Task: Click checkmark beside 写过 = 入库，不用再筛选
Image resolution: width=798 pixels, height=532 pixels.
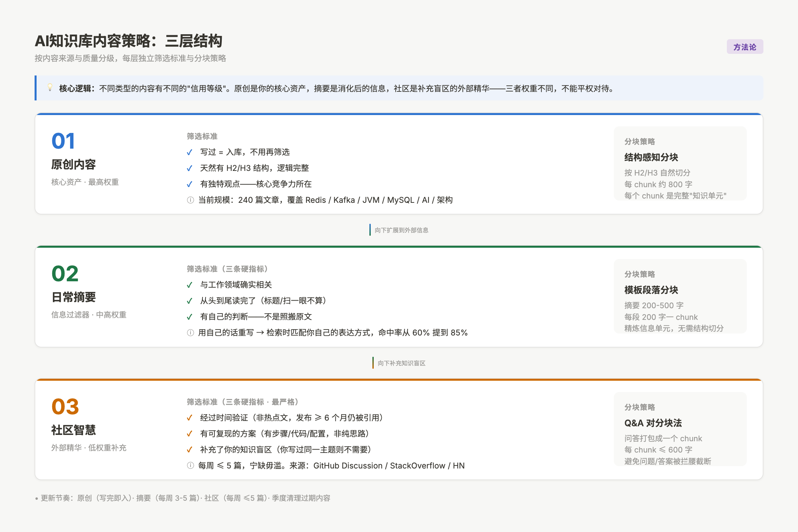Action: tap(190, 152)
